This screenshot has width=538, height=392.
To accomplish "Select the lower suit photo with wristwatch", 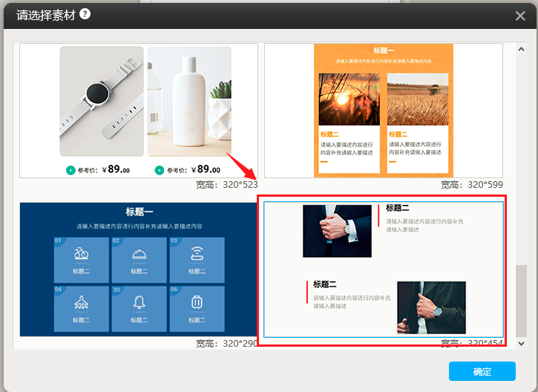I will tap(431, 307).
